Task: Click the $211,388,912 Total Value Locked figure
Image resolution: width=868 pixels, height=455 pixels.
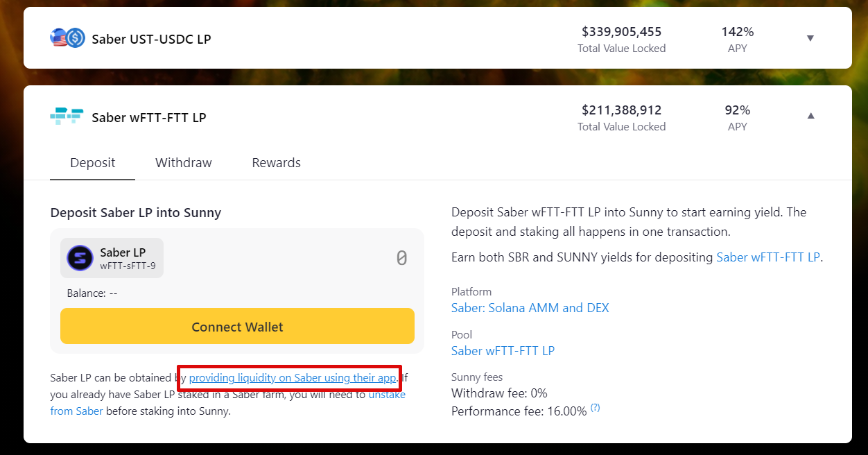Action: click(x=622, y=110)
